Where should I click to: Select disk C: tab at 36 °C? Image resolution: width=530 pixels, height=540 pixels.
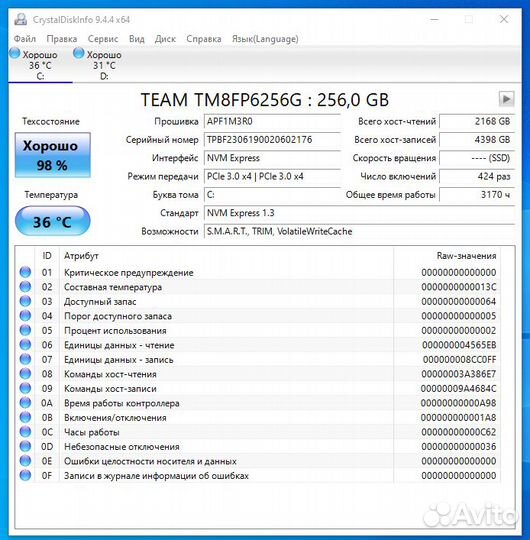coord(40,65)
